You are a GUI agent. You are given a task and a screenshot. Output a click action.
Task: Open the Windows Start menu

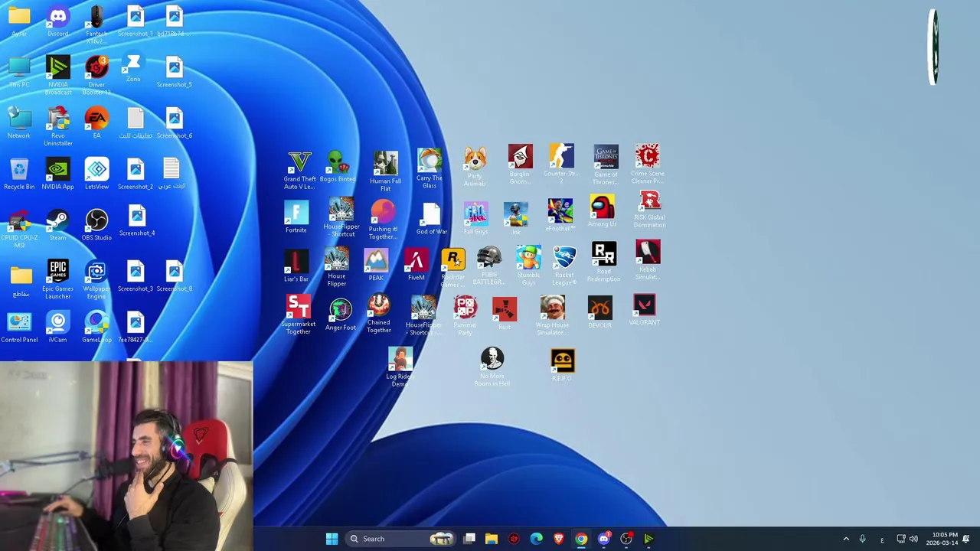[332, 539]
